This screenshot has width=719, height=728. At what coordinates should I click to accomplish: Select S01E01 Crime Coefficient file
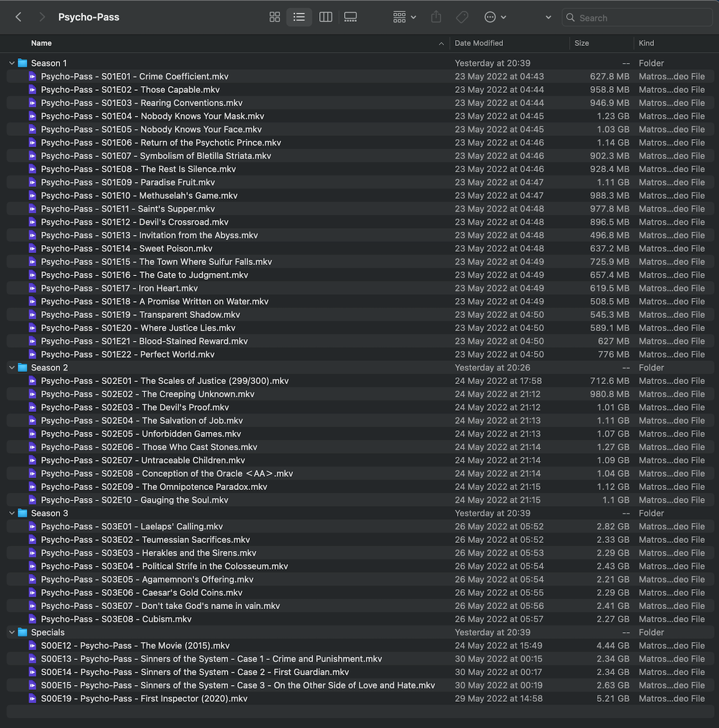tap(135, 76)
